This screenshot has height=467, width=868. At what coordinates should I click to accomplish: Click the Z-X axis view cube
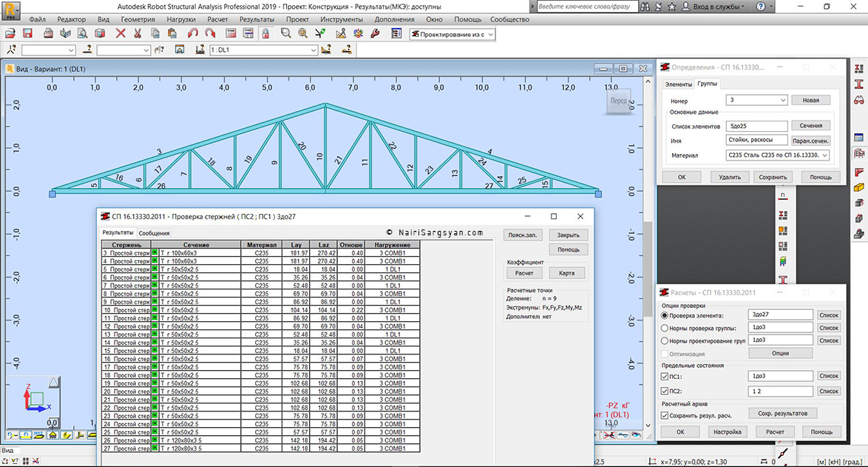pos(36,397)
